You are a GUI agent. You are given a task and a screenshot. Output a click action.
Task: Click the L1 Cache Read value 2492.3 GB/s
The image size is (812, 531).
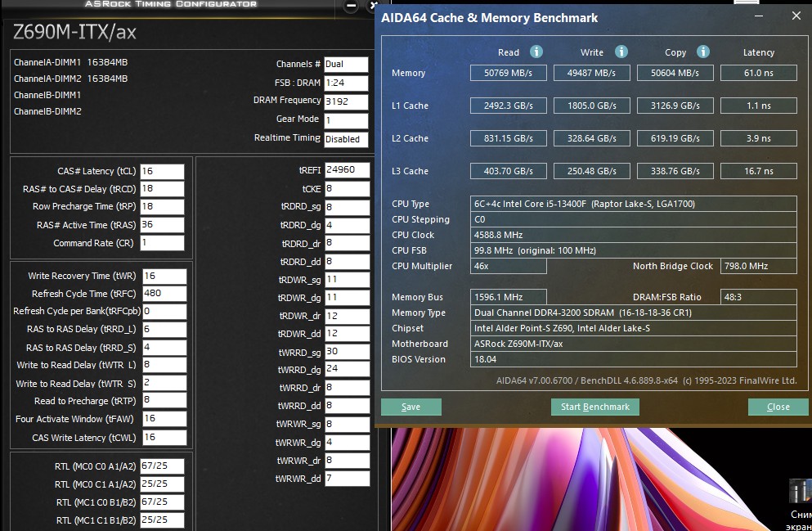[508, 106]
